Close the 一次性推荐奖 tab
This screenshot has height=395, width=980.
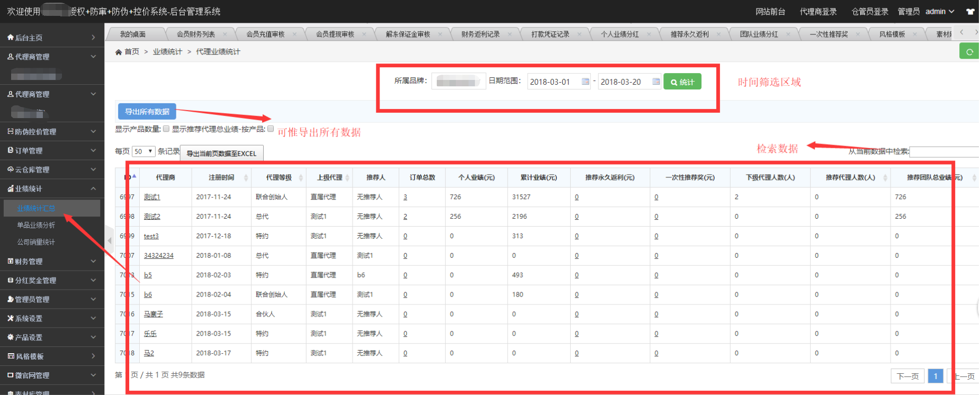(x=858, y=34)
